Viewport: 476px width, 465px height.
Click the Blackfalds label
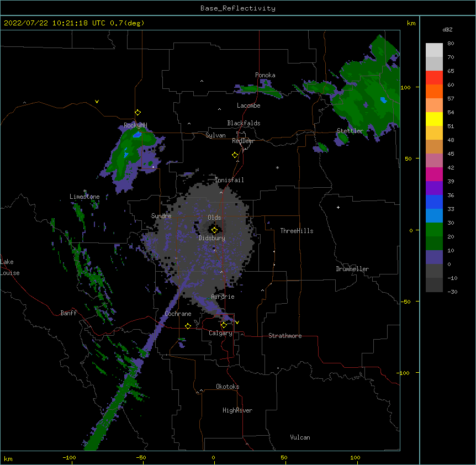click(244, 123)
